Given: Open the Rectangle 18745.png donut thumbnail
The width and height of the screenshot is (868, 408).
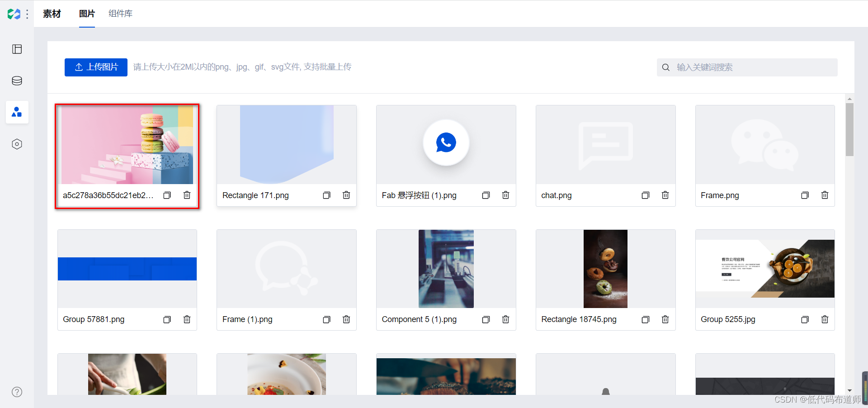Looking at the screenshot, I should coord(606,269).
